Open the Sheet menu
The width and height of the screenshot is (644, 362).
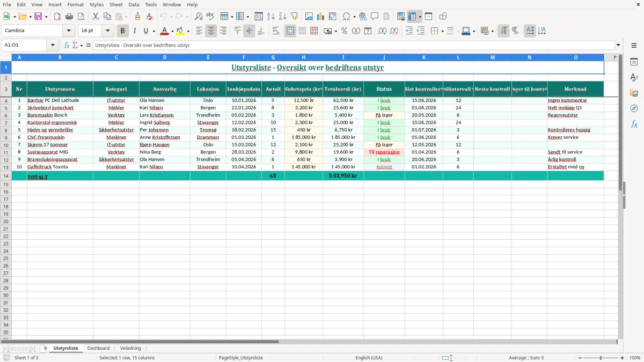[x=116, y=4]
